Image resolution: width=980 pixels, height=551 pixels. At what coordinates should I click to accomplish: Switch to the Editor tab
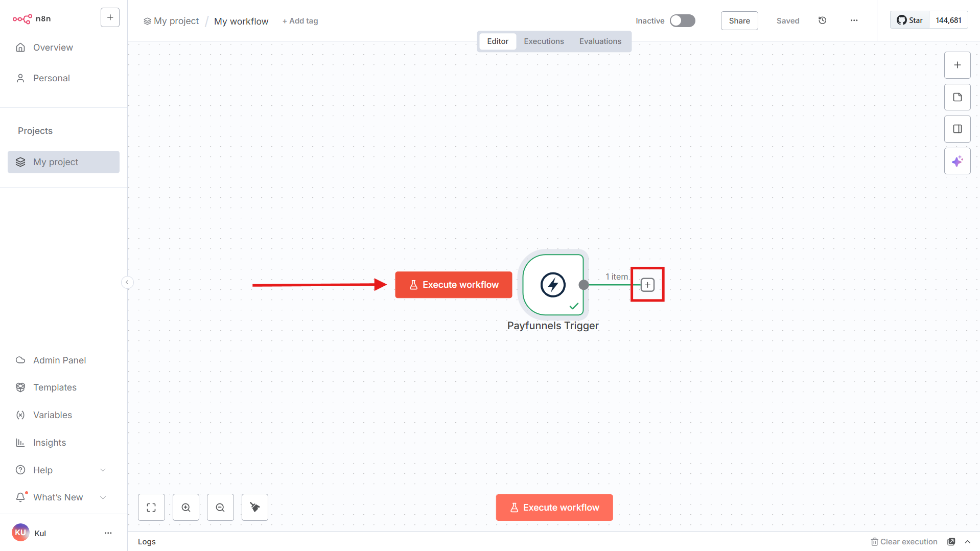tap(498, 41)
